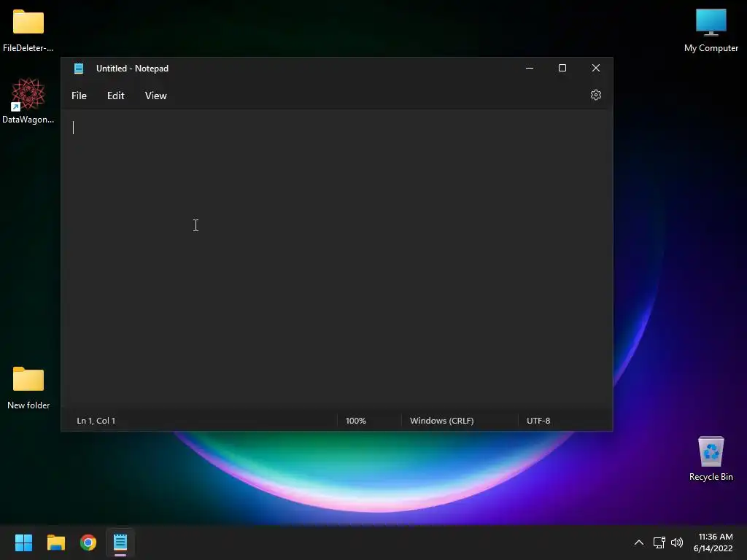Minimize the Notepad window
The height and width of the screenshot is (560, 747).
tap(530, 68)
